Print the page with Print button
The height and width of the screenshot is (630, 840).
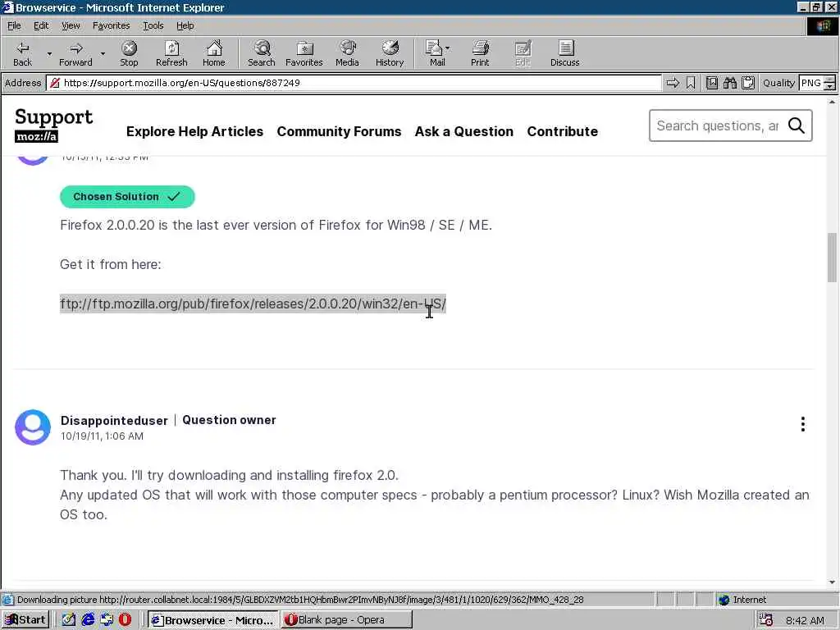[480, 53]
